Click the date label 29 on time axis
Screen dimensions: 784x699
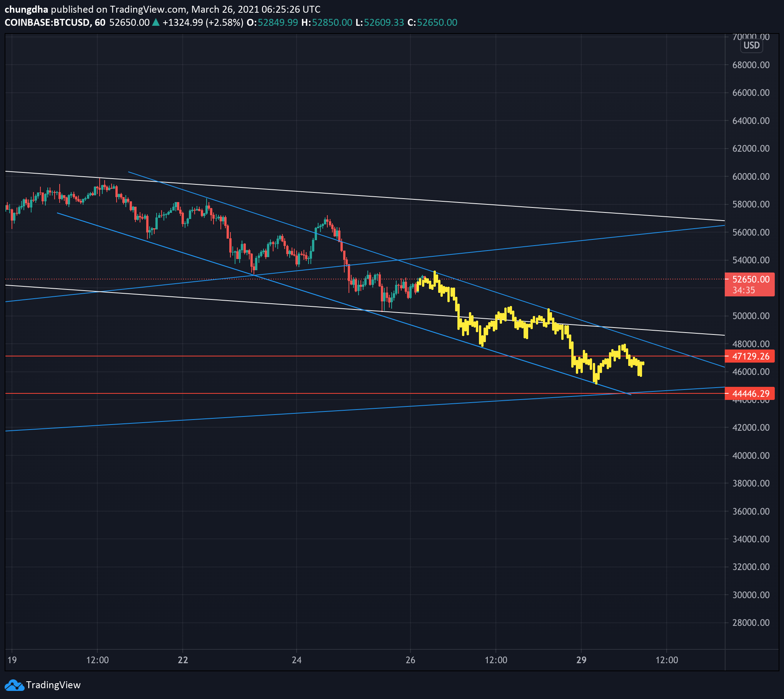[581, 660]
